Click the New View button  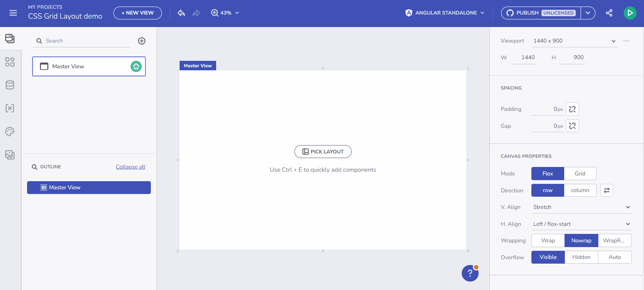coord(138,13)
